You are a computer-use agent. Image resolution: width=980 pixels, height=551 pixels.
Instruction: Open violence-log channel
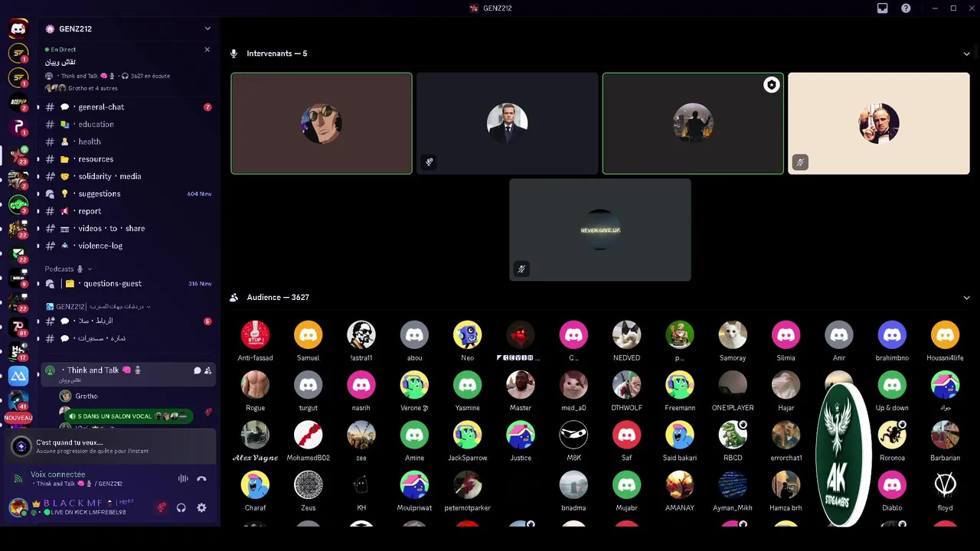126,246
